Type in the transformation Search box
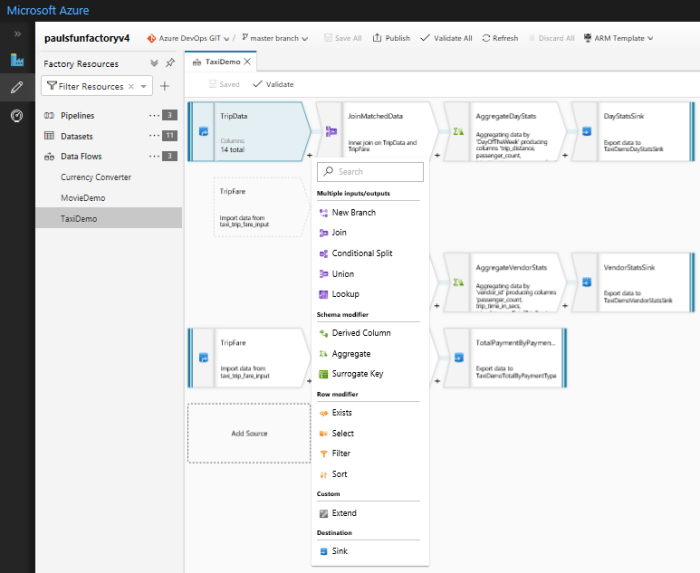The height and width of the screenshot is (573, 700). pos(375,172)
